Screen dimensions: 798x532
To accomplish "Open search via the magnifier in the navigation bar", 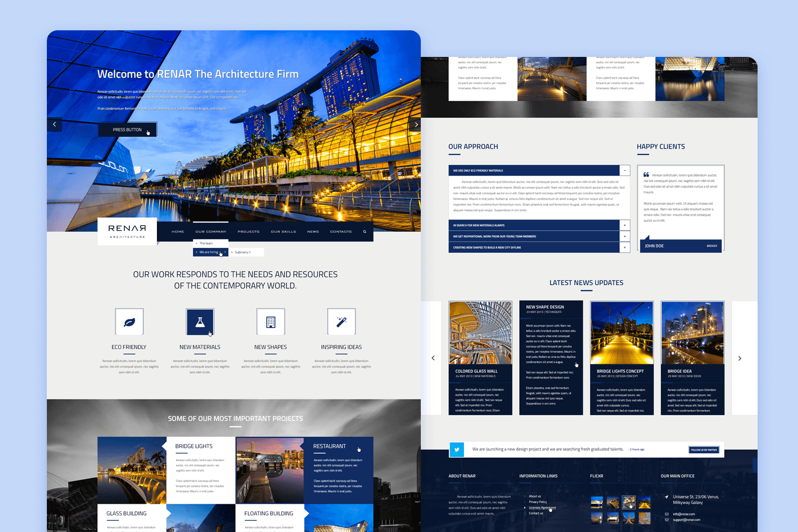I will [364, 231].
